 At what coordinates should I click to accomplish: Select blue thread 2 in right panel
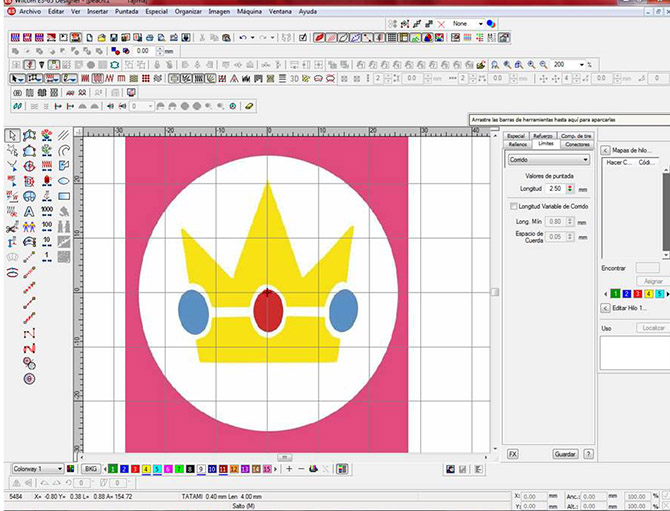pos(626,294)
